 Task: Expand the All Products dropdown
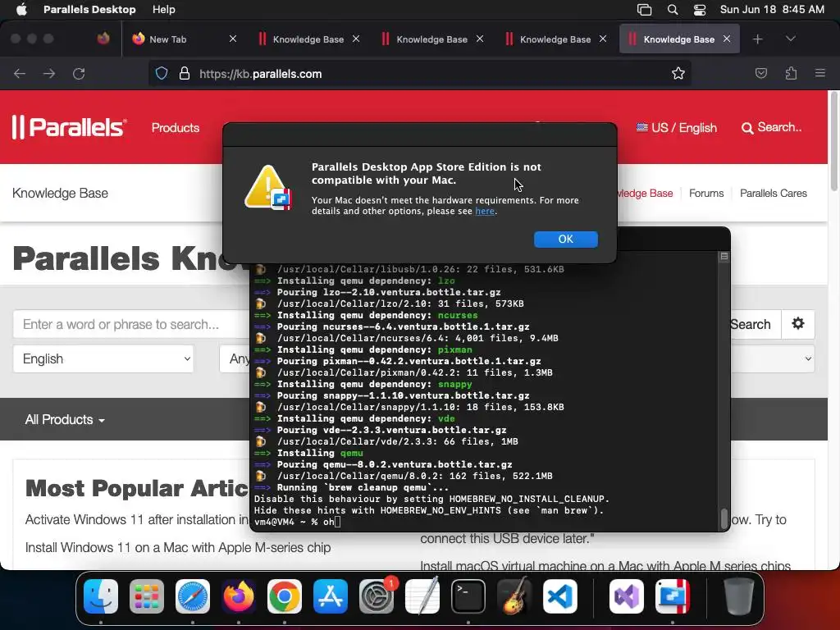[x=65, y=419]
